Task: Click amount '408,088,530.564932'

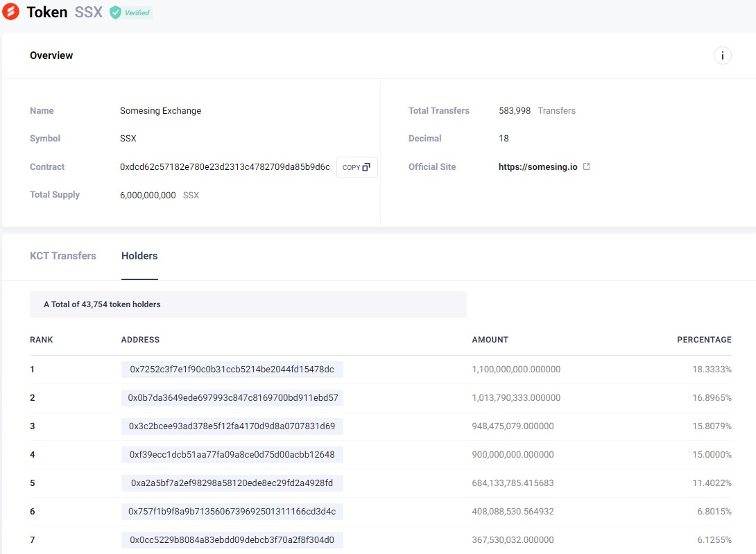Action: [x=513, y=512]
